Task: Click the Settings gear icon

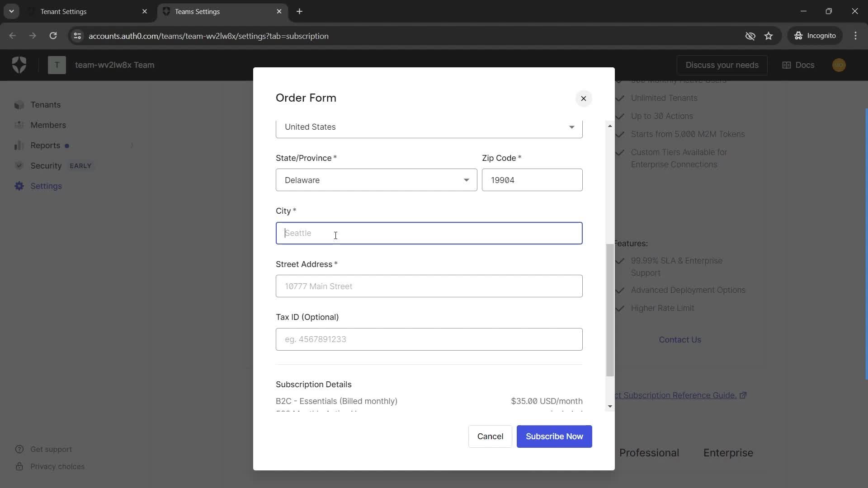Action: [x=19, y=186]
